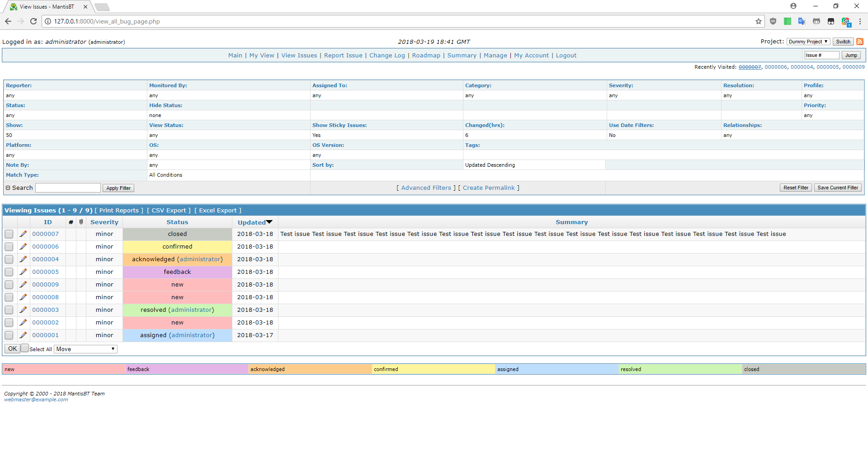This screenshot has height=470, width=868.
Task: Expand the Move bulk action dropdown
Action: (x=85, y=349)
